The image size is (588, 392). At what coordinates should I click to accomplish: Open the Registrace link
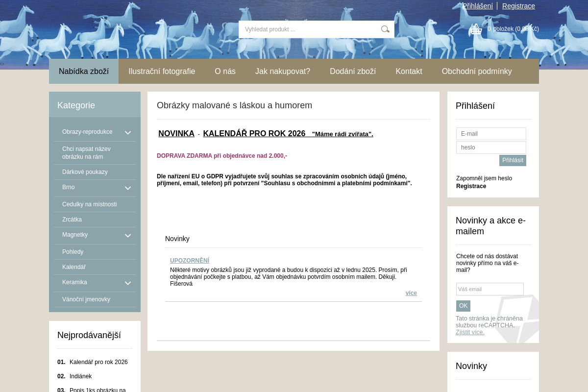[x=518, y=6]
